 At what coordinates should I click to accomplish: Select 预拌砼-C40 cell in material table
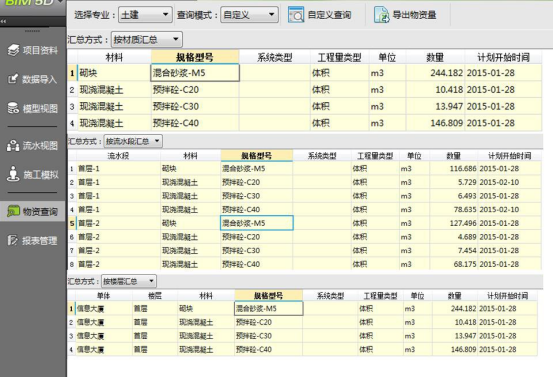coord(195,123)
